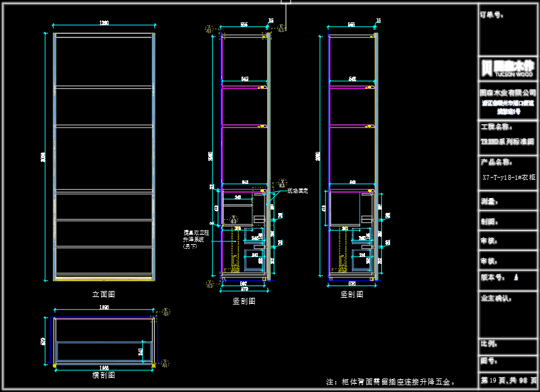
Task: Select the page indicator 第19页,共98页
Action: pyautogui.click(x=508, y=380)
